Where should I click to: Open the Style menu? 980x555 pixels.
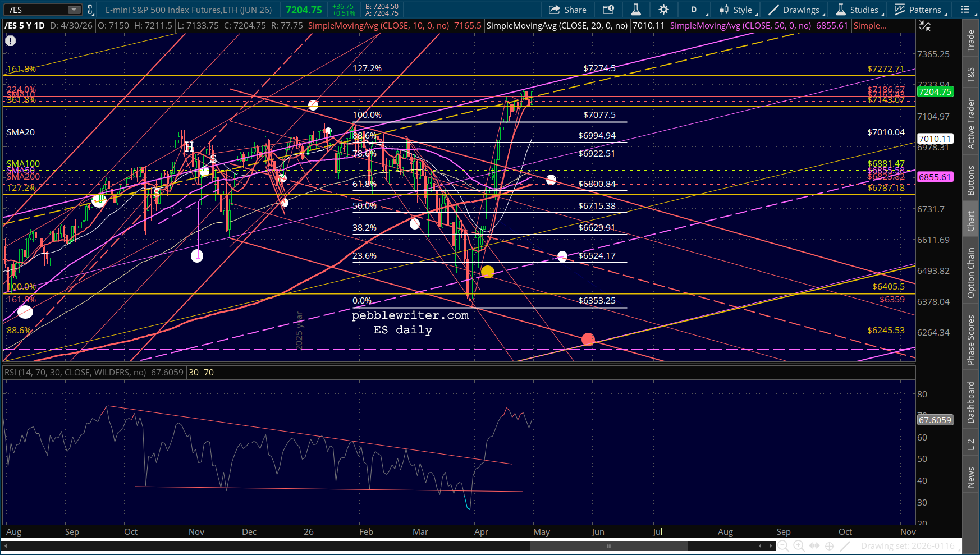click(738, 10)
